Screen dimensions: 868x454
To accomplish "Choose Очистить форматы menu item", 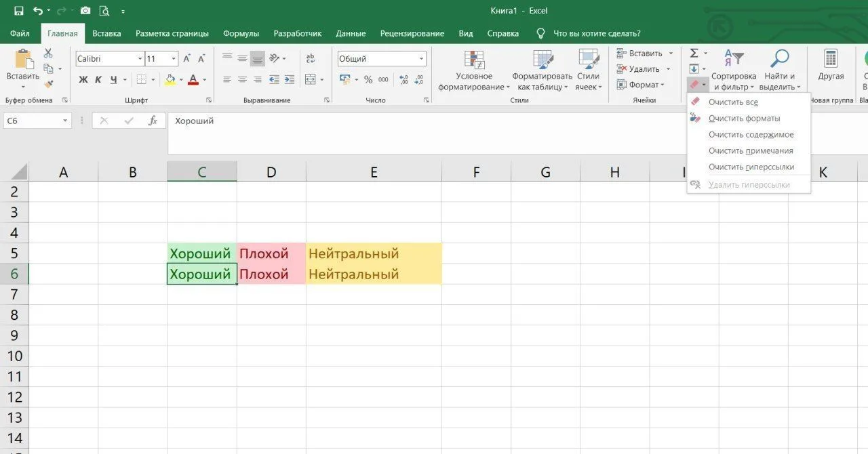I will [749, 118].
